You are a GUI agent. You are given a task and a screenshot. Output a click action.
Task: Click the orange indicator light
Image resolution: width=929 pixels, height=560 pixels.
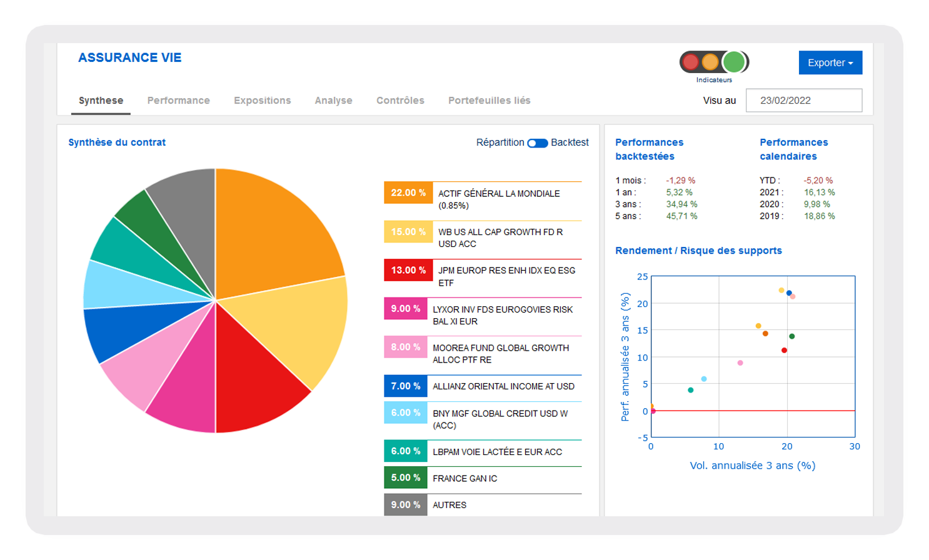click(x=710, y=62)
